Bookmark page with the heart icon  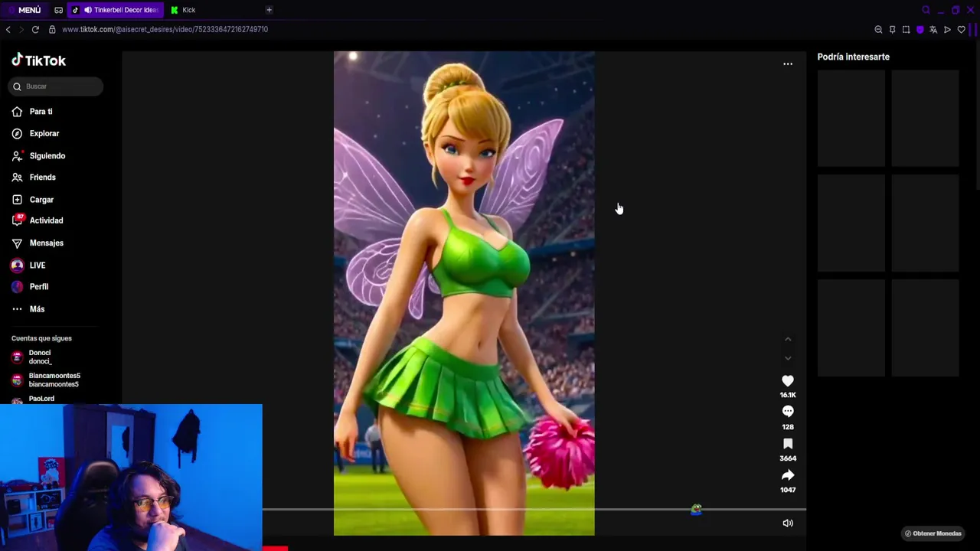coord(961,30)
